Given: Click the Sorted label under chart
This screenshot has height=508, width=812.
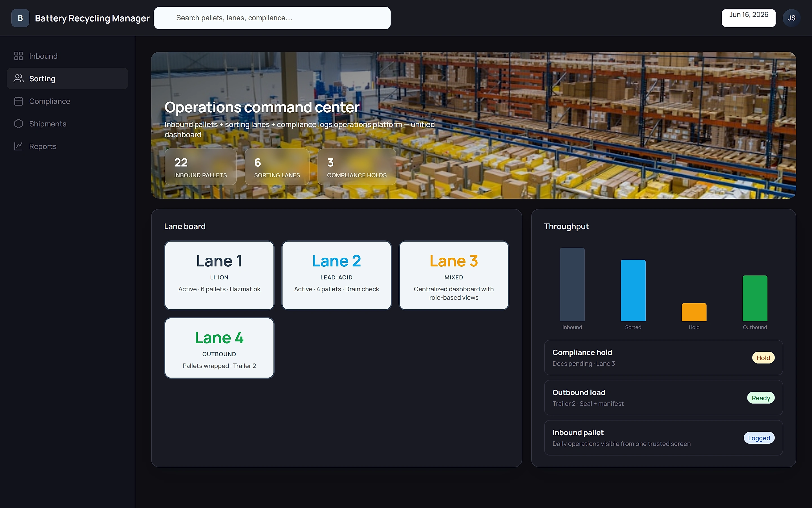Looking at the screenshot, I should 633,327.
